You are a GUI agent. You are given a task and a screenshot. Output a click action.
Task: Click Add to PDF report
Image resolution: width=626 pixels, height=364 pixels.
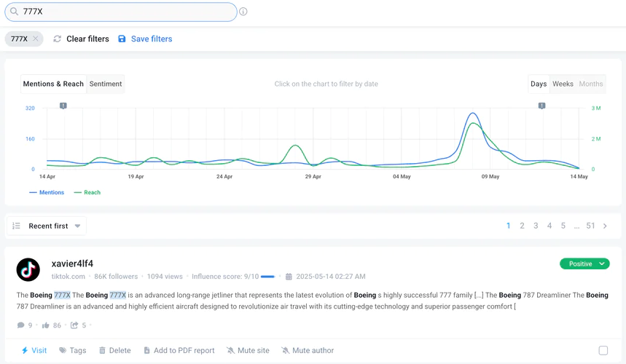[x=179, y=350]
